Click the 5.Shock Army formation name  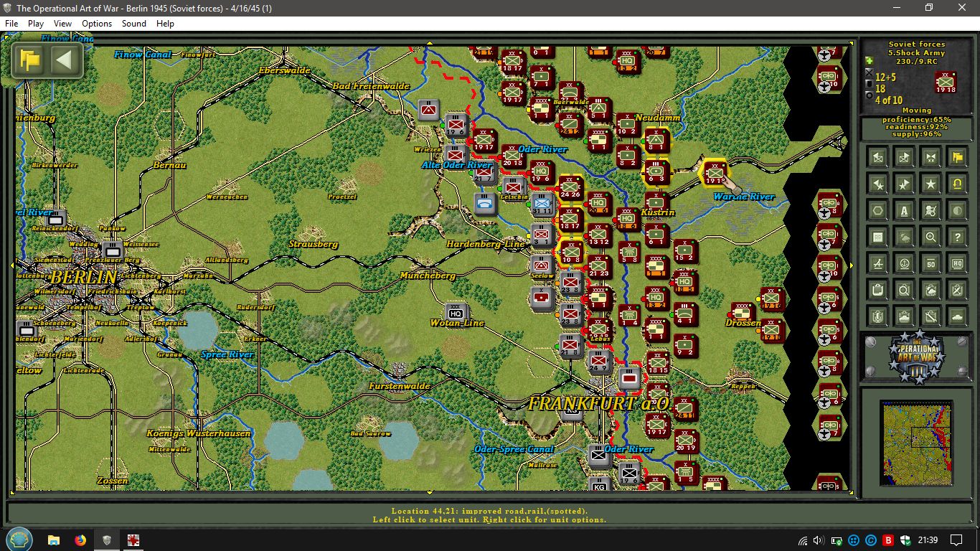916,53
